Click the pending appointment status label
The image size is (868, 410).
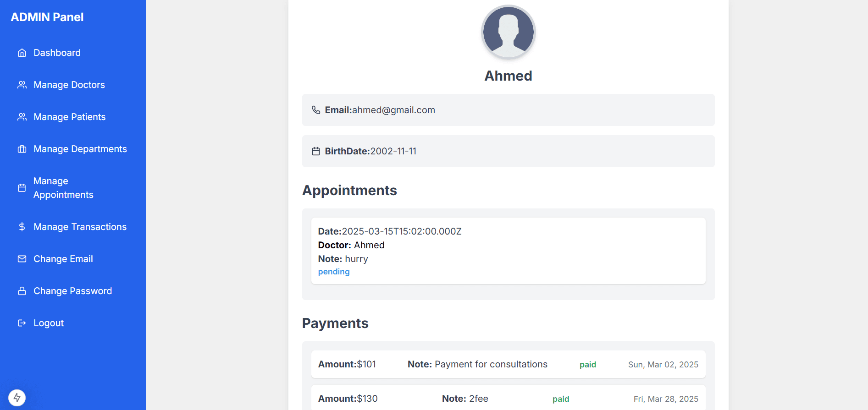pos(334,272)
